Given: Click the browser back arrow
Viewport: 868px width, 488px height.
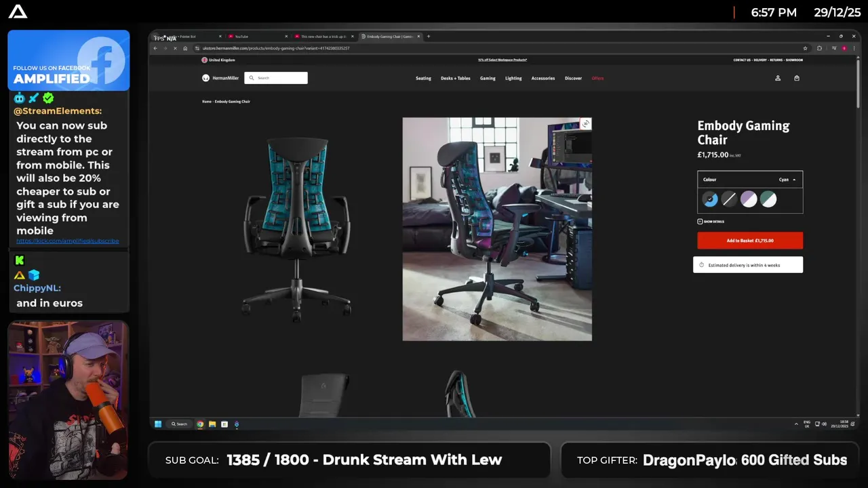Looking at the screenshot, I should (155, 48).
